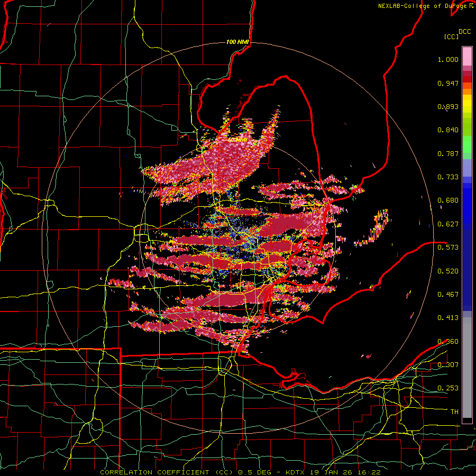Click the 50 NMI range ring label

[237, 140]
